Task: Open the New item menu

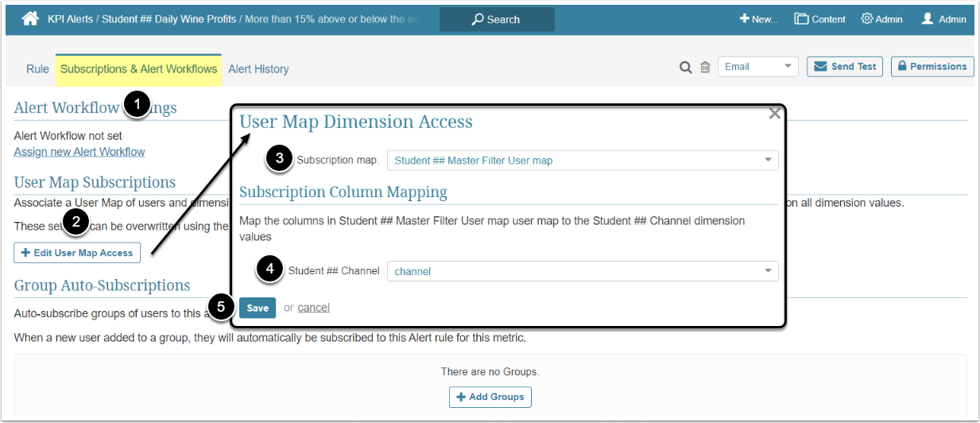Action: pos(759,19)
